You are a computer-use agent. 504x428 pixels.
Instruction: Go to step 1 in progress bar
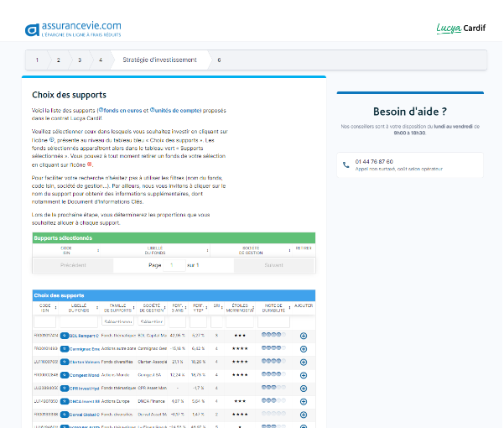(37, 60)
